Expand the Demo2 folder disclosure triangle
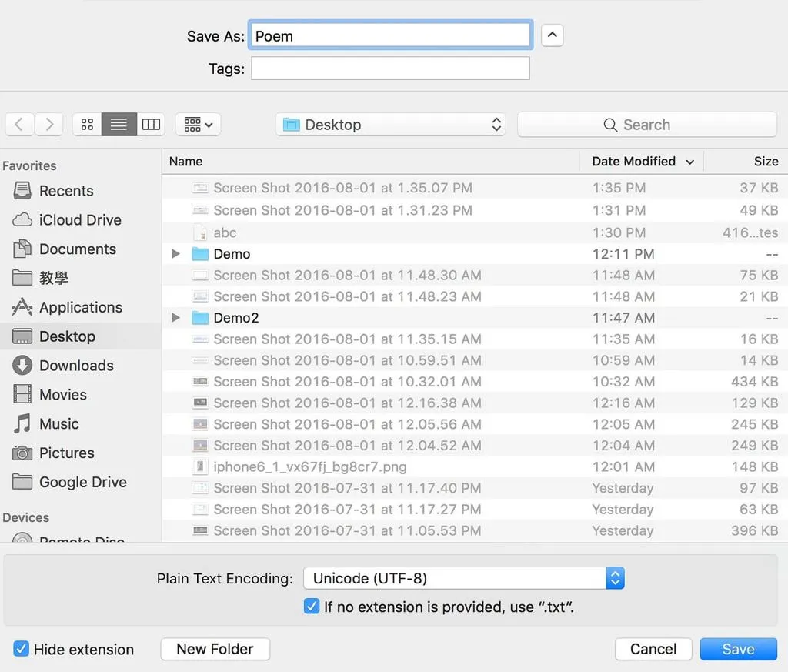788x672 pixels. pos(175,318)
